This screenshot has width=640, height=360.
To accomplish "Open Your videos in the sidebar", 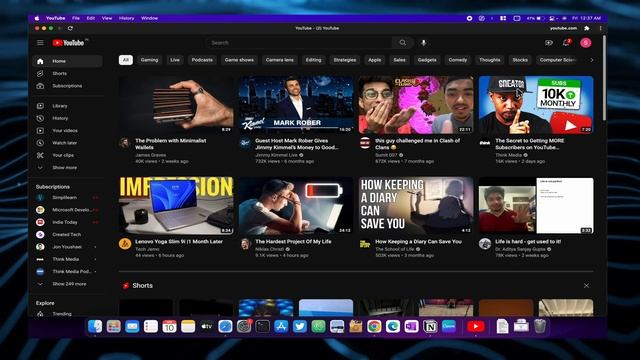I will pos(67,131).
